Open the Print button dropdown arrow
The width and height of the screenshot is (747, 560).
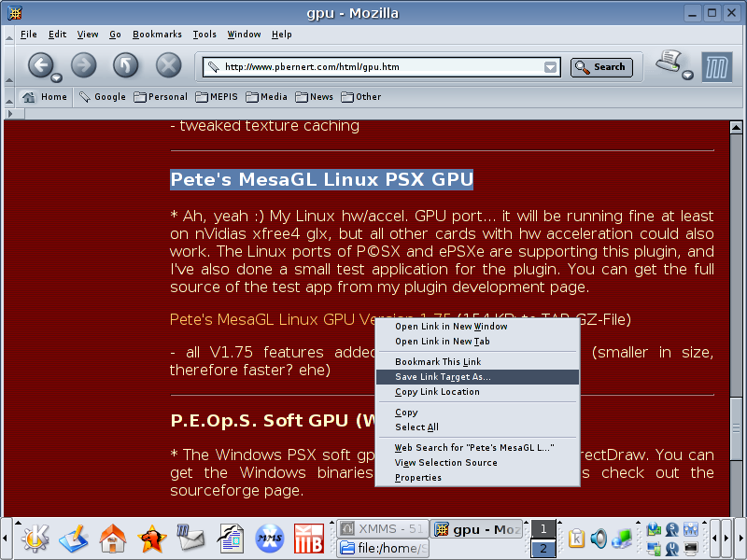(x=687, y=76)
